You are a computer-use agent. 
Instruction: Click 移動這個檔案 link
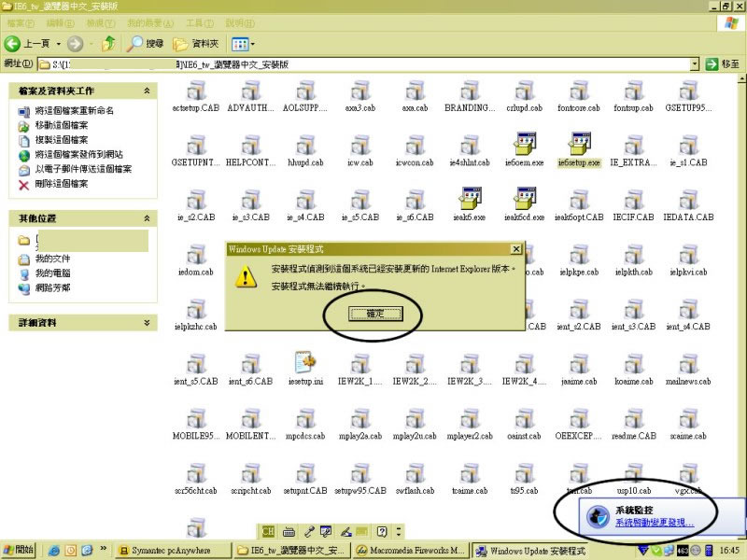point(62,125)
